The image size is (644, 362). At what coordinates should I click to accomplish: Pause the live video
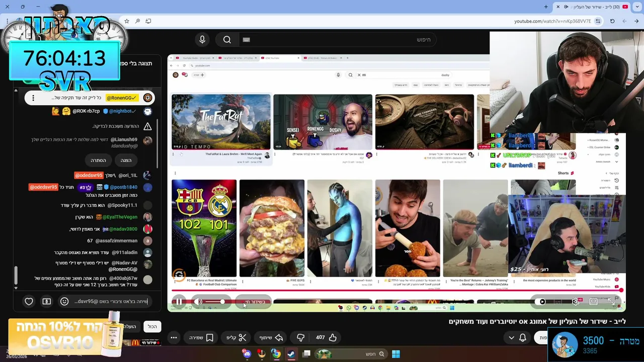(x=179, y=302)
